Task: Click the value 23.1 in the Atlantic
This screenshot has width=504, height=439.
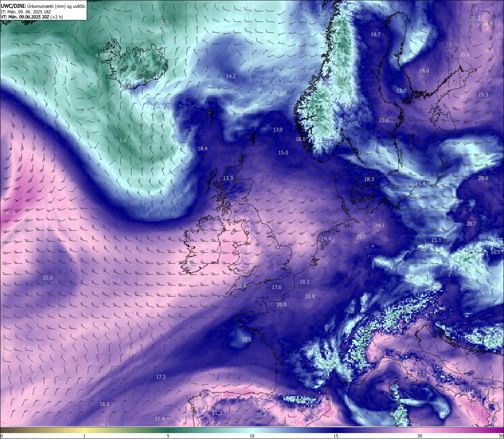Action: (x=131, y=352)
